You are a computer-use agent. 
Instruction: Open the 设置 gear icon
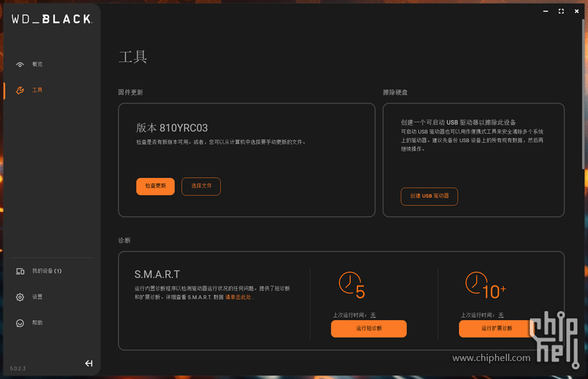[20, 297]
